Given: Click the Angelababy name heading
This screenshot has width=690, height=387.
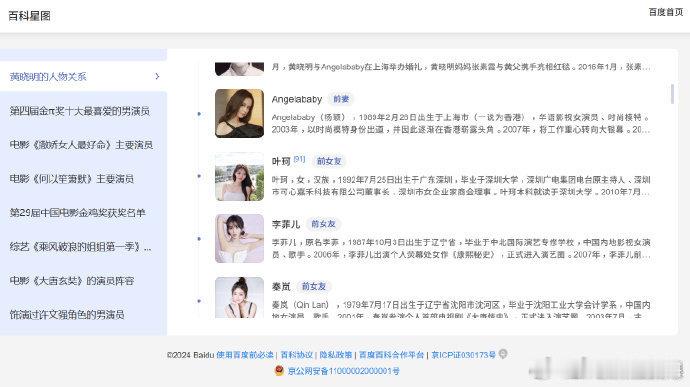Looking at the screenshot, I should click(x=297, y=100).
